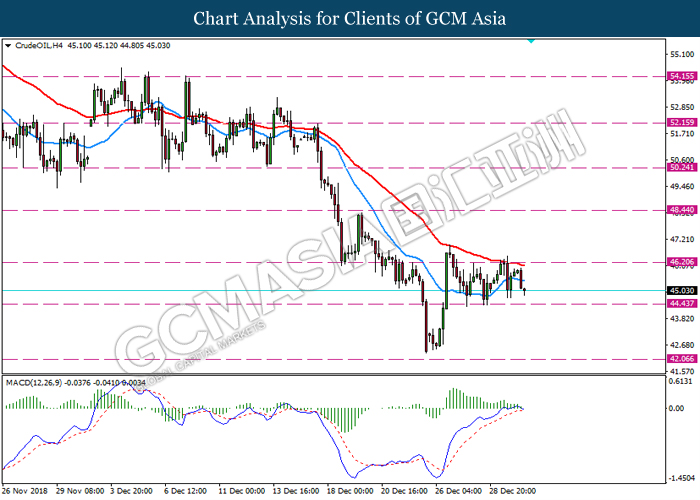700x500 pixels.
Task: Select the 52.159 price level label
Action: [x=682, y=122]
